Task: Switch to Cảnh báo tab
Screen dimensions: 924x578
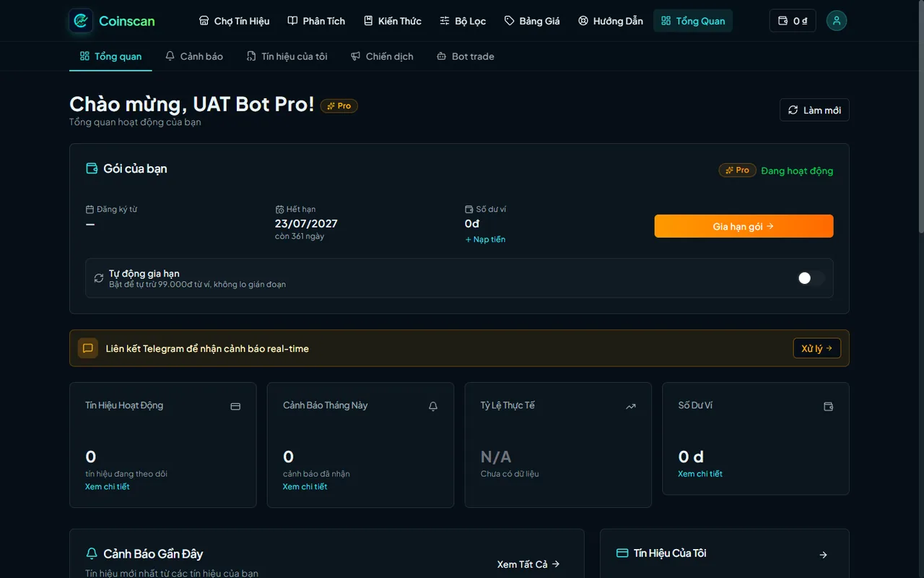Action: pyautogui.click(x=194, y=56)
